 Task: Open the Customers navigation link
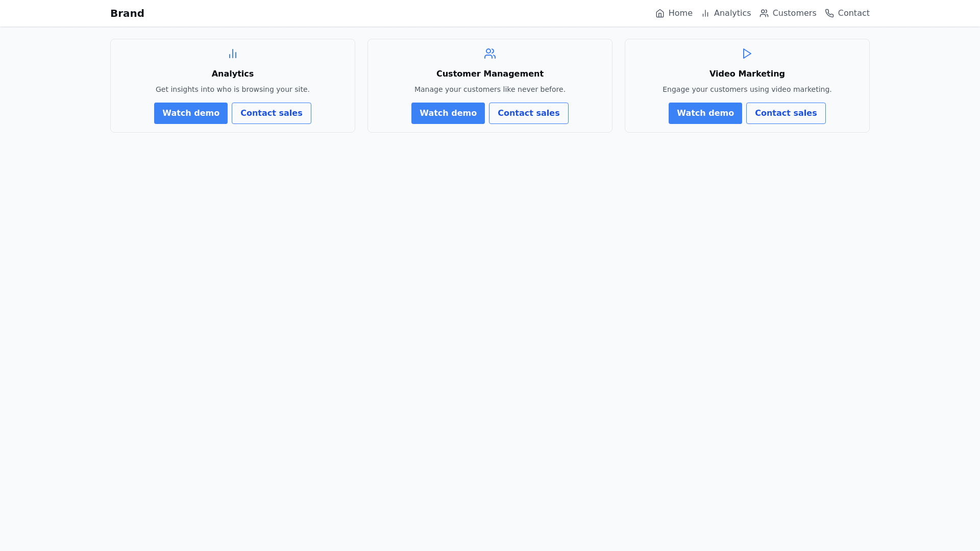tap(794, 13)
